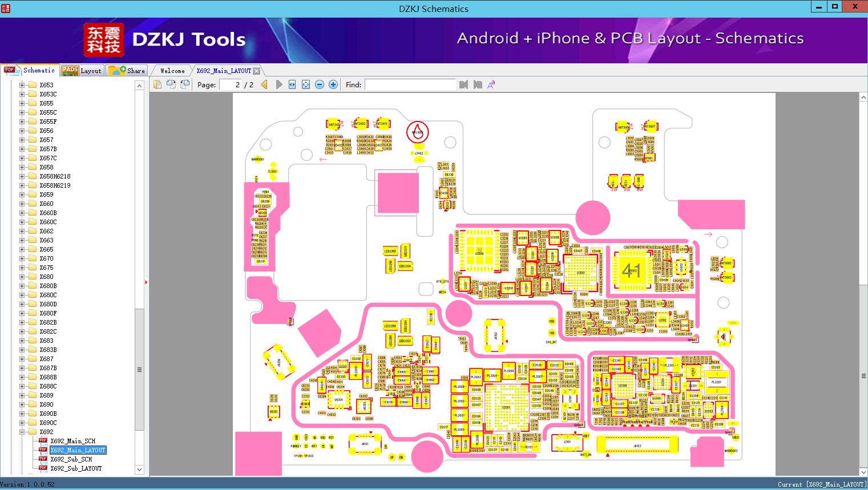Click the DZKJ red logo in the banner
The image size is (868, 490).
pos(103,39)
